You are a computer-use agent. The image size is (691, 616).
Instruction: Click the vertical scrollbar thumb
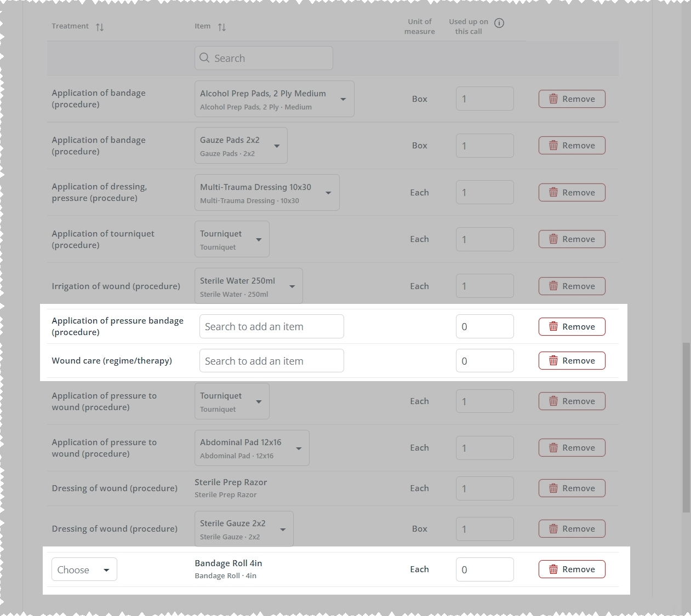pos(686,427)
